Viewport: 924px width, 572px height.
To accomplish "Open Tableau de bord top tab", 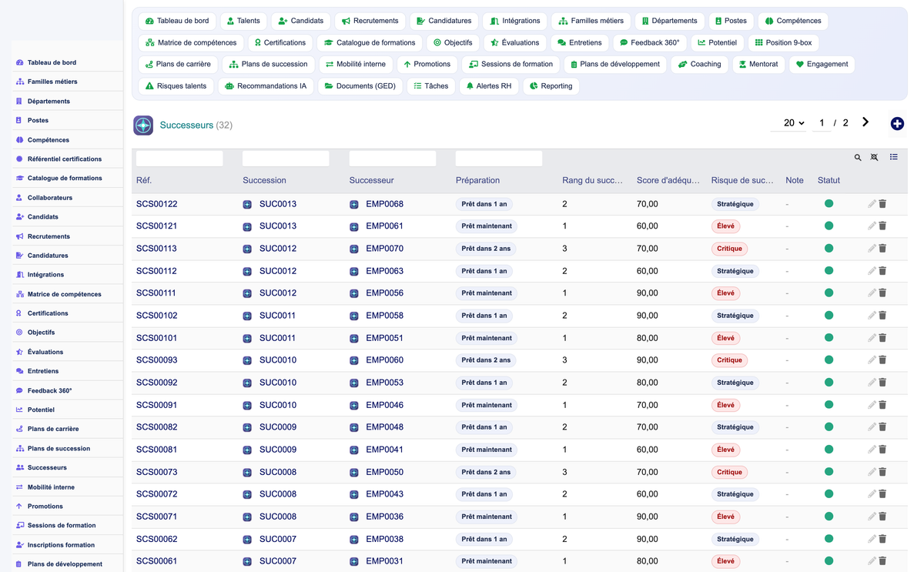I will tap(177, 21).
